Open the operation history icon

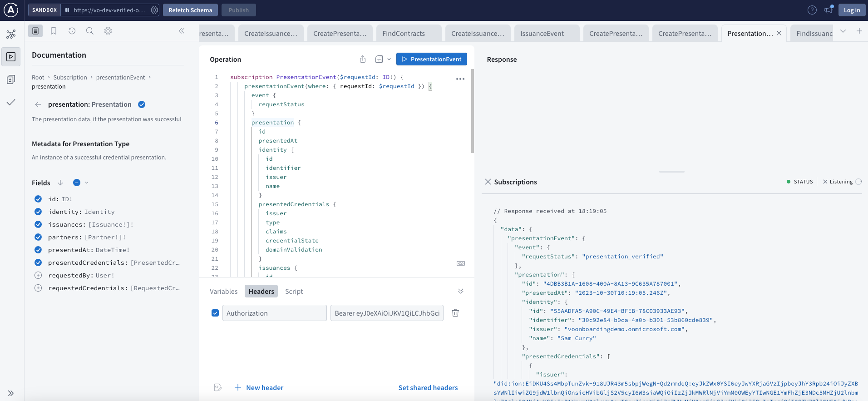(72, 31)
